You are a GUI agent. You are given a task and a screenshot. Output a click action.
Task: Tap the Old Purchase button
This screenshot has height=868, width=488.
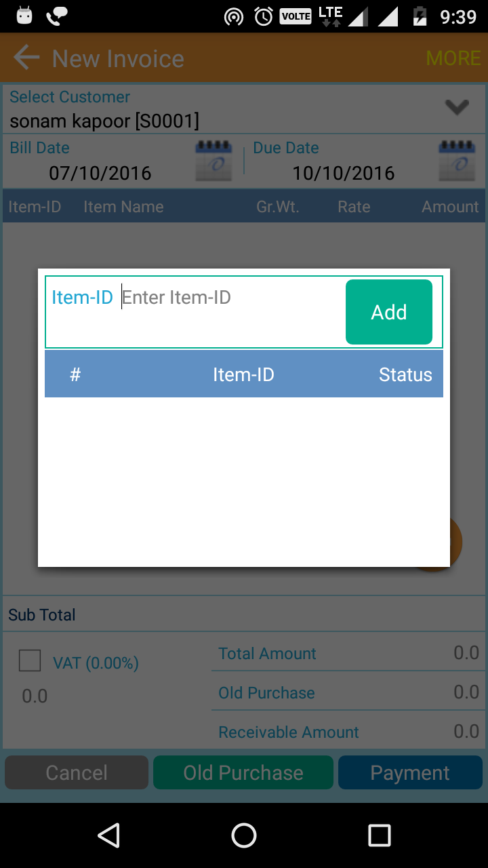(x=243, y=772)
